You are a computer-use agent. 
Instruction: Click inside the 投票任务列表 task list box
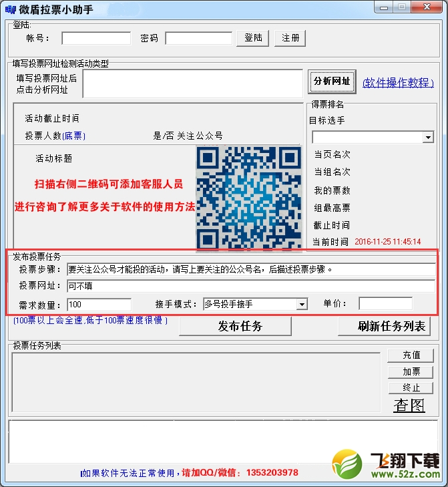point(196,382)
